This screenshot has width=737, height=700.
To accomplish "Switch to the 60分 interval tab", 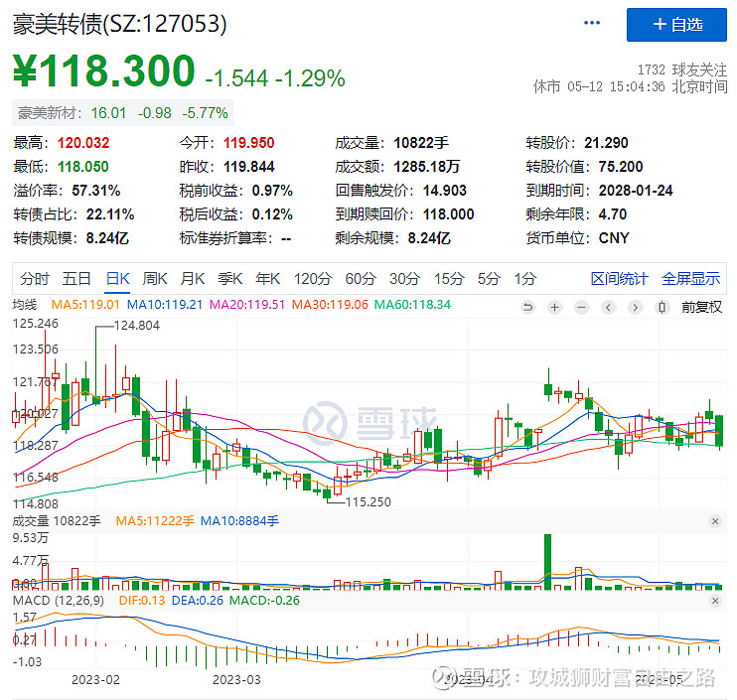I will pyautogui.click(x=361, y=279).
